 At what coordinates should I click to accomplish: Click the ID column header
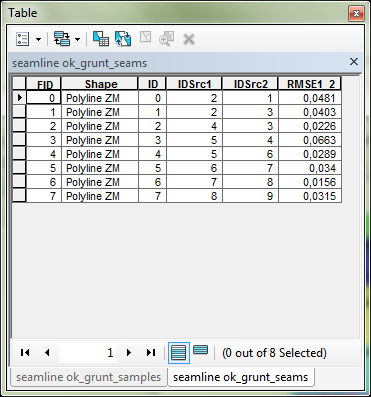152,84
